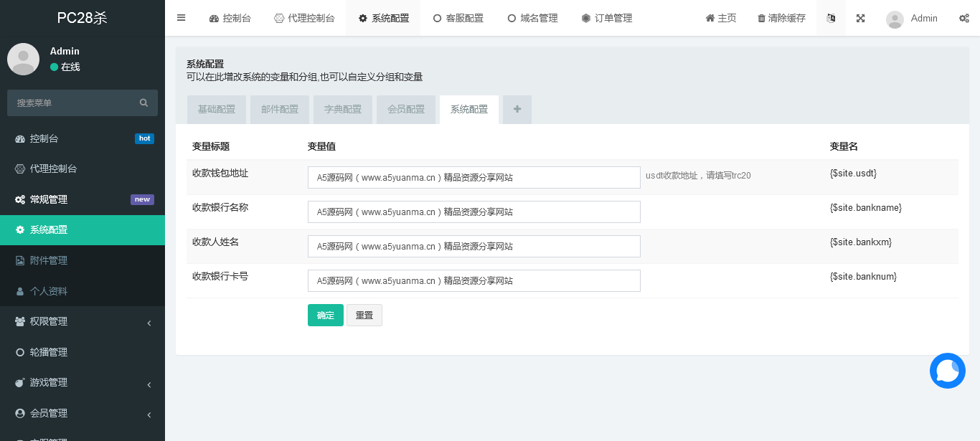The image size is (980, 441).
Task: Click the 代理控制台 icon in sidebar
Action: (20, 169)
